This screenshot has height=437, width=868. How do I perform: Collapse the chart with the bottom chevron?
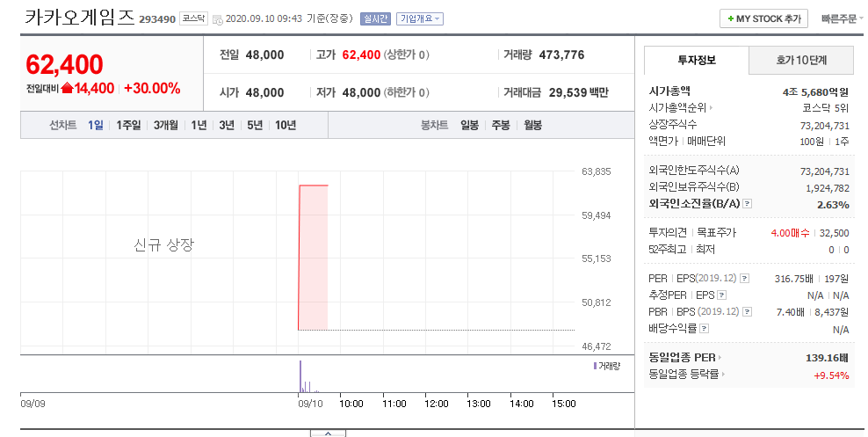click(328, 433)
